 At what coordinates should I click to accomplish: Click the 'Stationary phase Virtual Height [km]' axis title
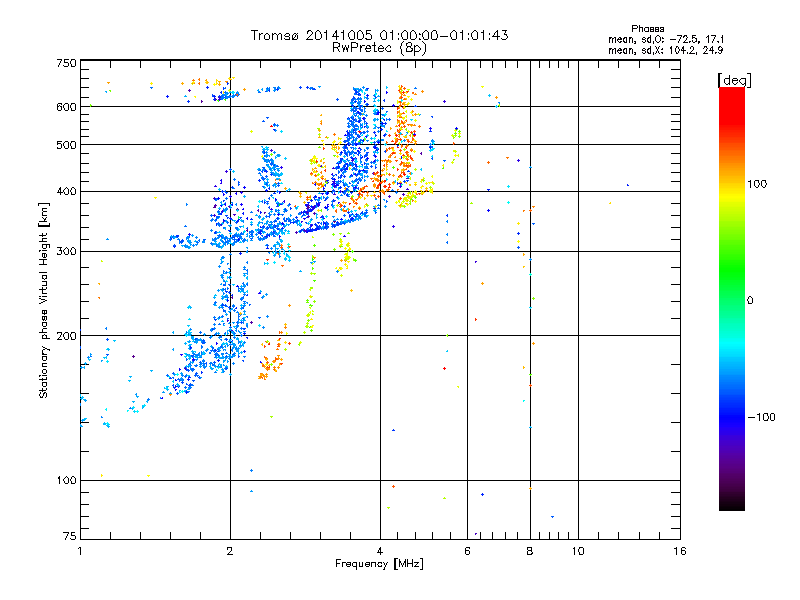click(43, 300)
